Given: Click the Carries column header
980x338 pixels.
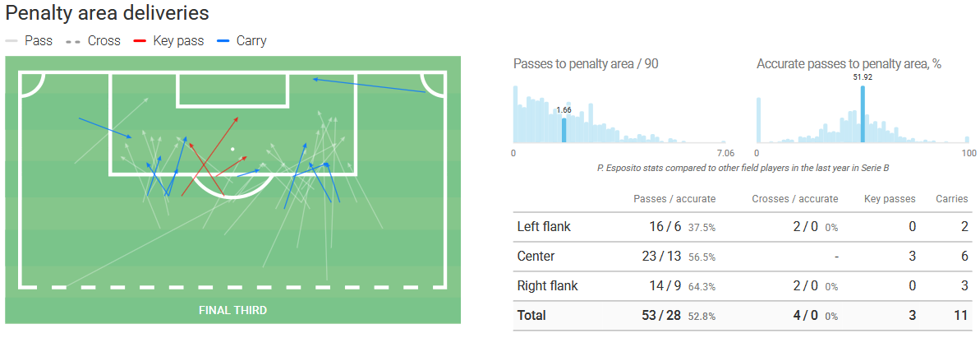Looking at the screenshot, I should pyautogui.click(x=951, y=198).
